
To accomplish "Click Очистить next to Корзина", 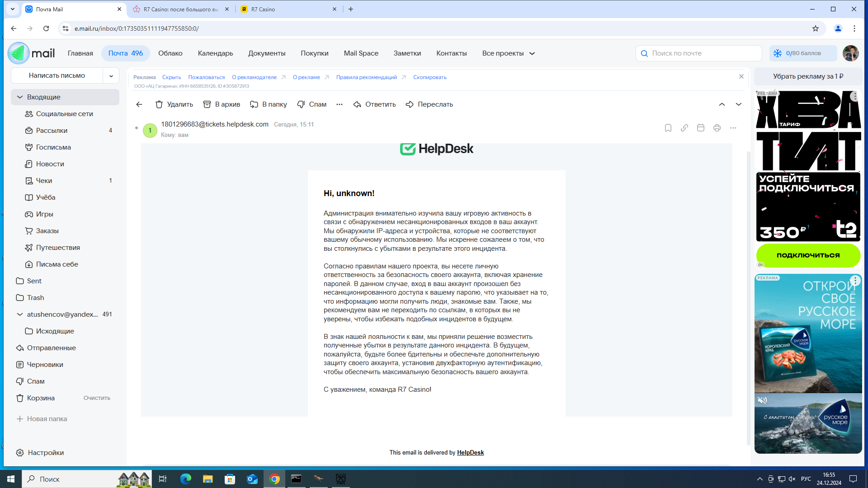I will pos(97,398).
